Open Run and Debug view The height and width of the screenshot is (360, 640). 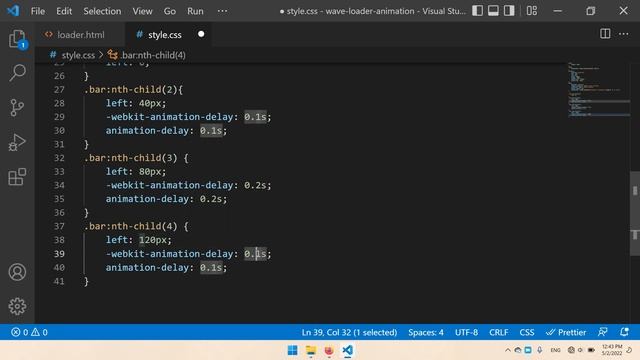[x=17, y=142]
